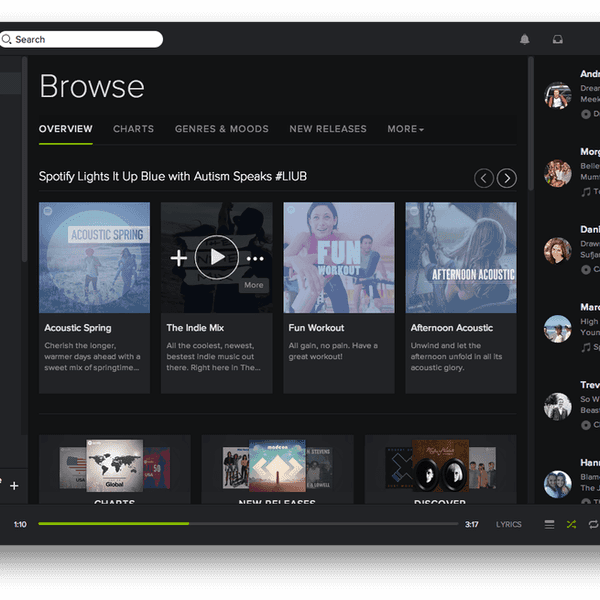Image resolution: width=600 pixels, height=600 pixels.
Task: Open Marc friend avatar in activity feed
Action: click(x=558, y=328)
